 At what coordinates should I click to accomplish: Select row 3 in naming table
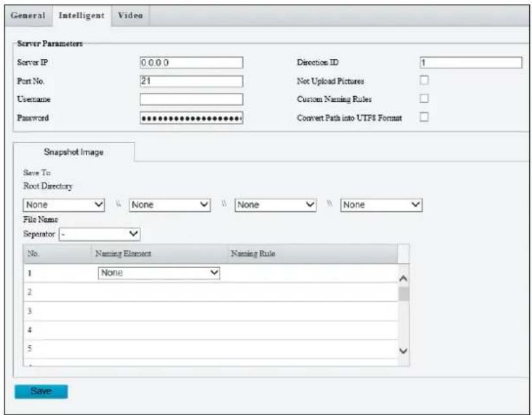(211, 311)
